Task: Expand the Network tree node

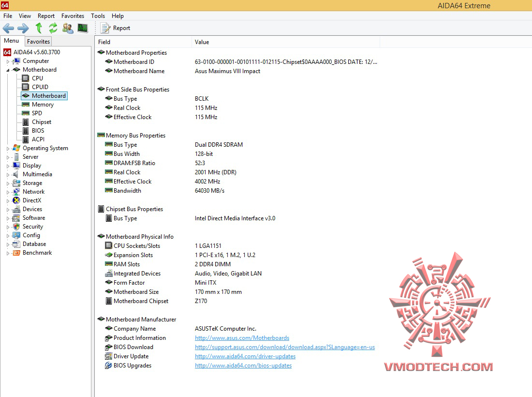Action: (8, 192)
